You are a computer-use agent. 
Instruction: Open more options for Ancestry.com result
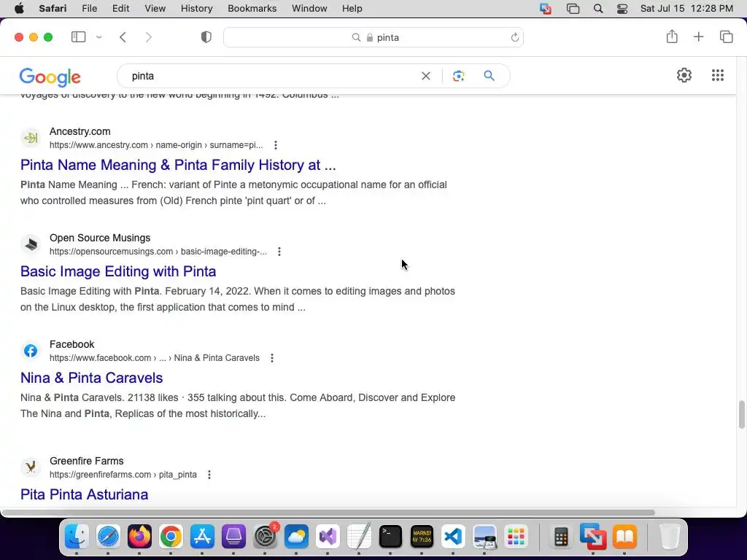275,145
